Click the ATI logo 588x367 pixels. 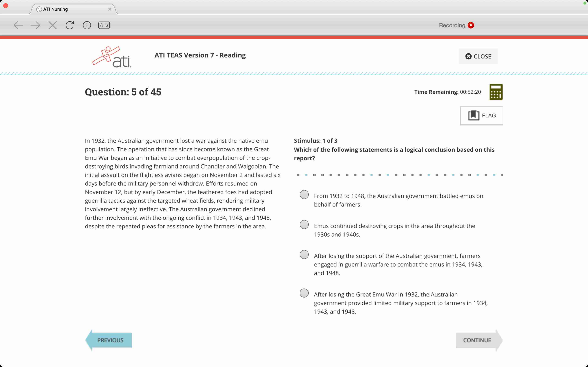coord(112,57)
